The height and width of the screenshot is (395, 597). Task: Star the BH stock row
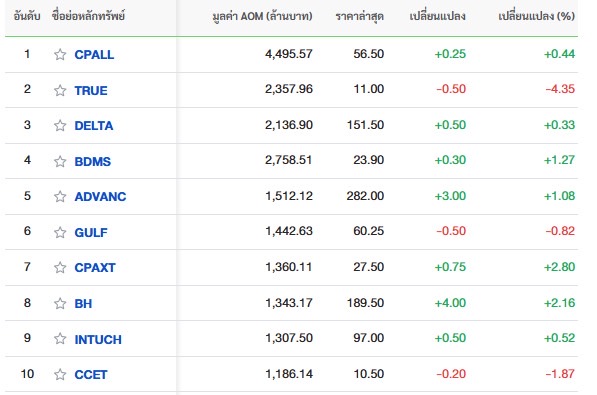coord(60,303)
